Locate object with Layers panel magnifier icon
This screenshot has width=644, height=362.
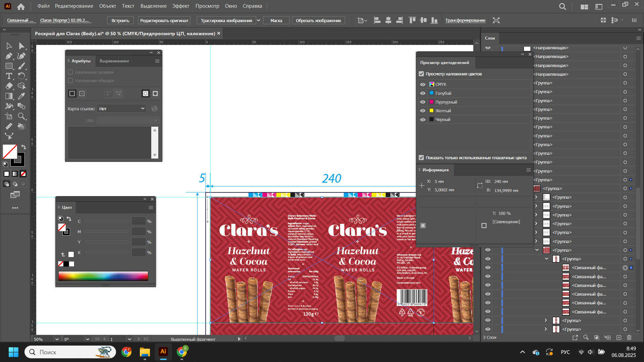pyautogui.click(x=586, y=338)
